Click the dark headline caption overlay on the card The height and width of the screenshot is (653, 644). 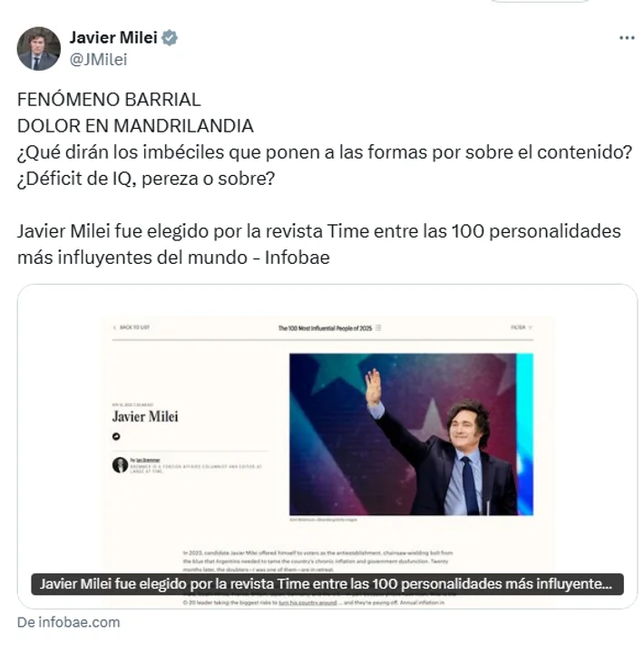pos(327,584)
